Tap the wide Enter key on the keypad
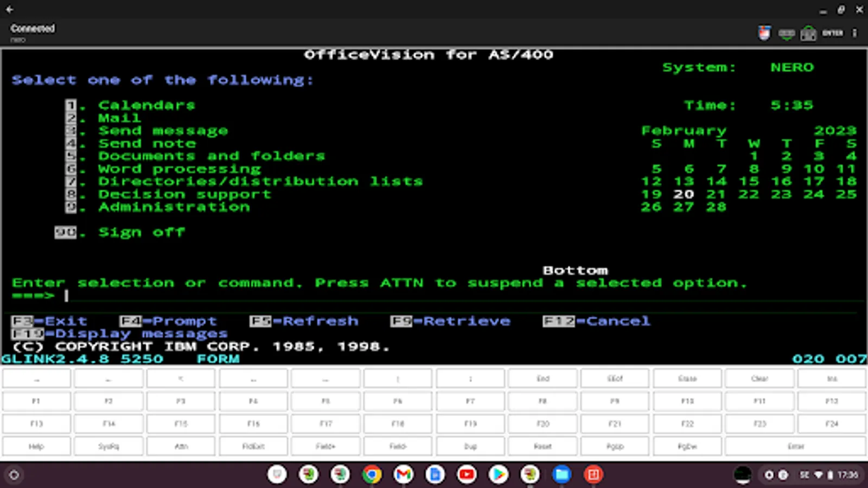This screenshot has width=868, height=488. coord(796,447)
